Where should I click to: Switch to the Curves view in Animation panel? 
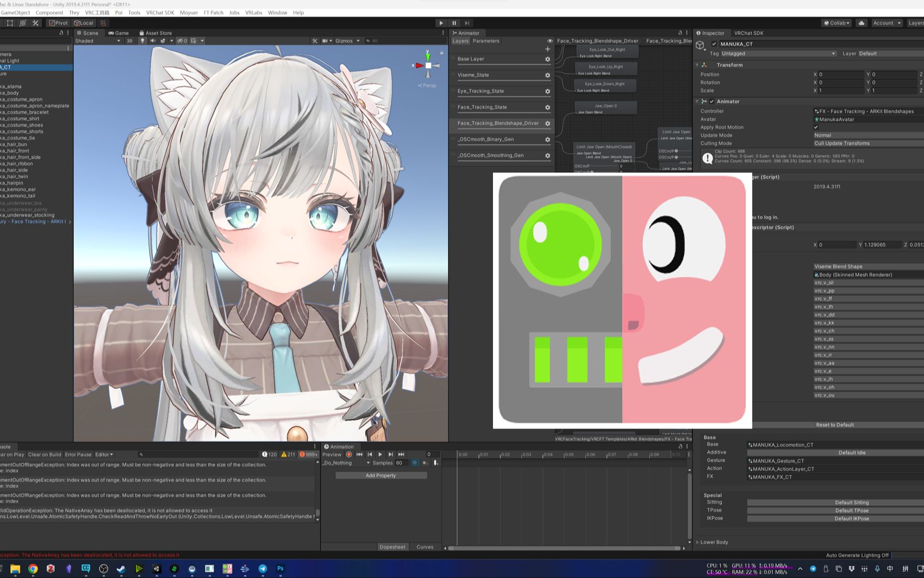(425, 546)
